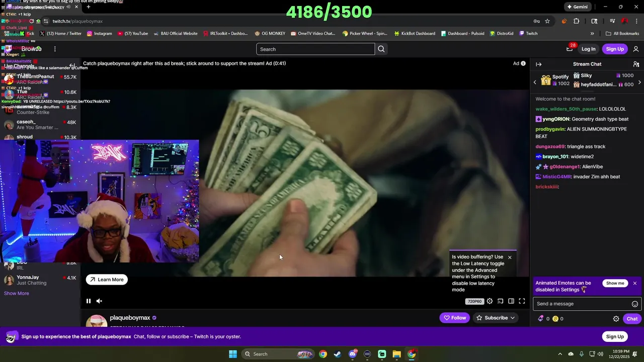Open the Picker Wheel bookmark
This screenshot has width=644, height=362.
(365, 34)
